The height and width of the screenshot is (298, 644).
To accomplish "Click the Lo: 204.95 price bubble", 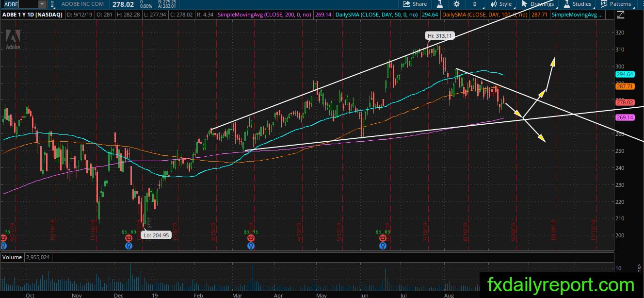I will [x=155, y=235].
